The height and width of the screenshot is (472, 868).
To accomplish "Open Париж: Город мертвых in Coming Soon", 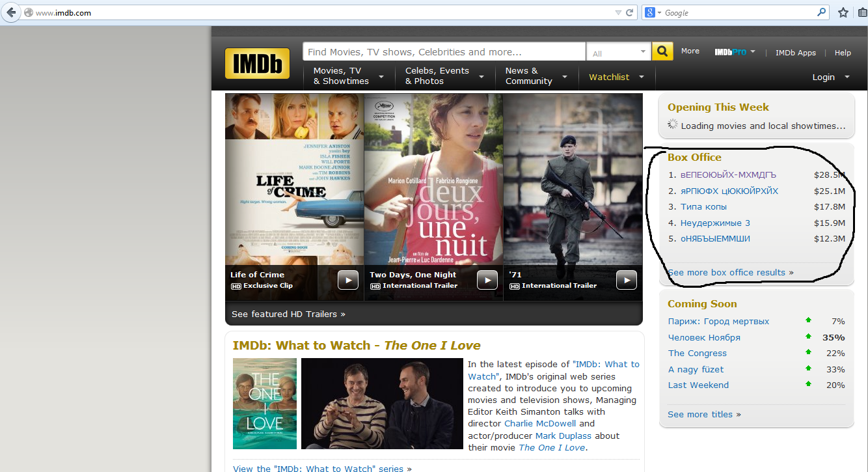I will coord(718,322).
